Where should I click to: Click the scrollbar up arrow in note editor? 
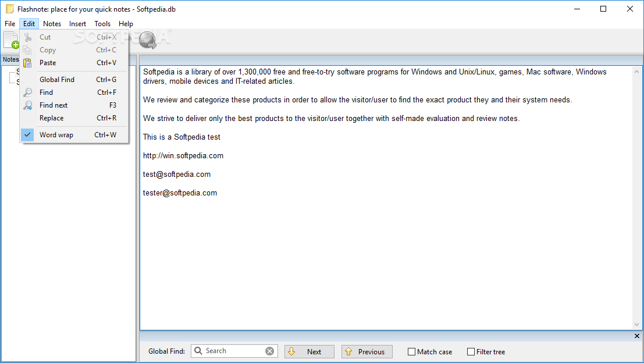coord(636,72)
